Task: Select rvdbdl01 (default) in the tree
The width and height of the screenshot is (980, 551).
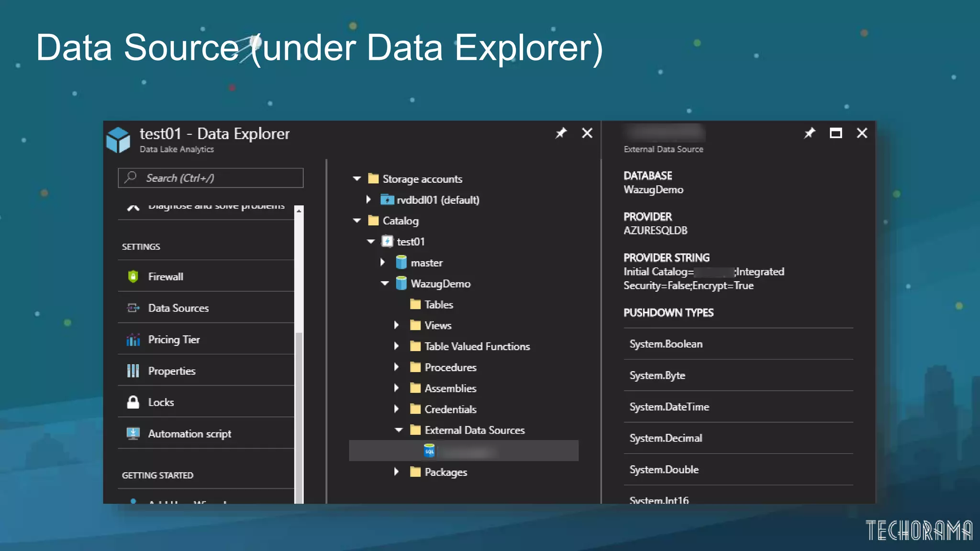Action: (x=438, y=200)
